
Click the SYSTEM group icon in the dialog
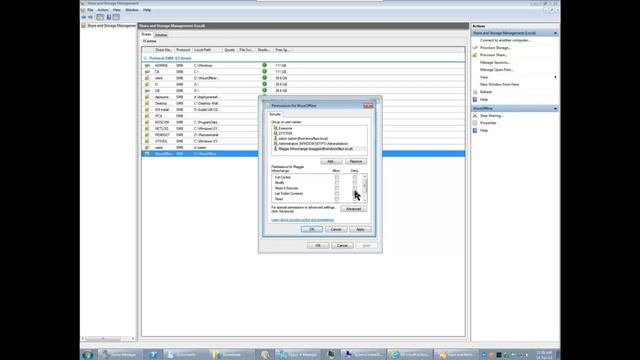click(x=276, y=133)
